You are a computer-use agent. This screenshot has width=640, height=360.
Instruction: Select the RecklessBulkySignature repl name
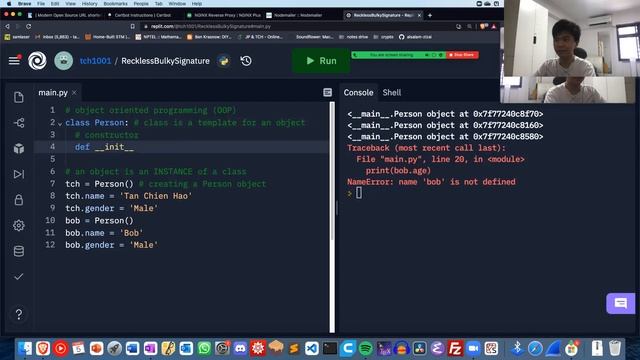coord(165,61)
